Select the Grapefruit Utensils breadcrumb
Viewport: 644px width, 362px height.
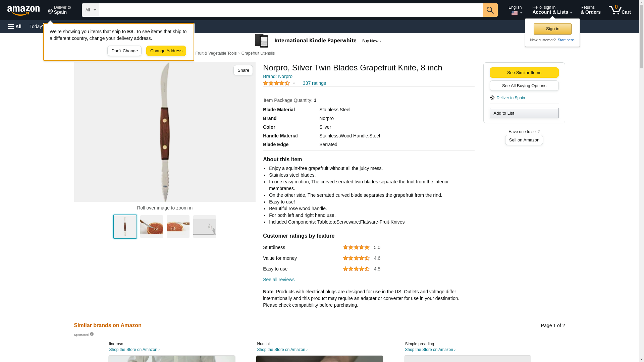(x=258, y=53)
